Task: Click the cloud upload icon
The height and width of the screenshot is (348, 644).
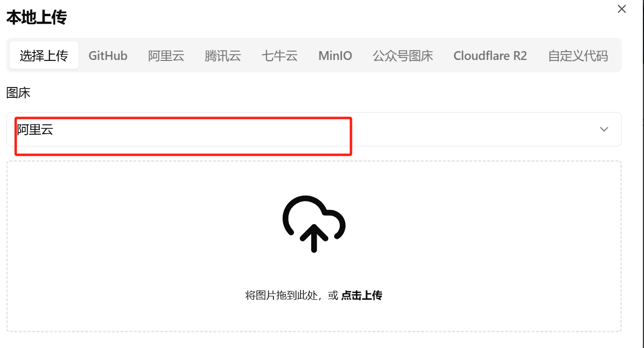Action: tap(314, 224)
